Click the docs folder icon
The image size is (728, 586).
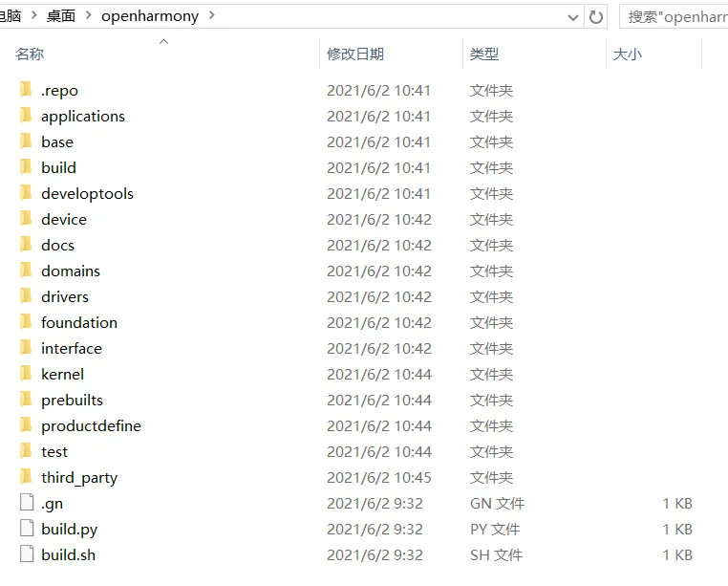click(27, 245)
